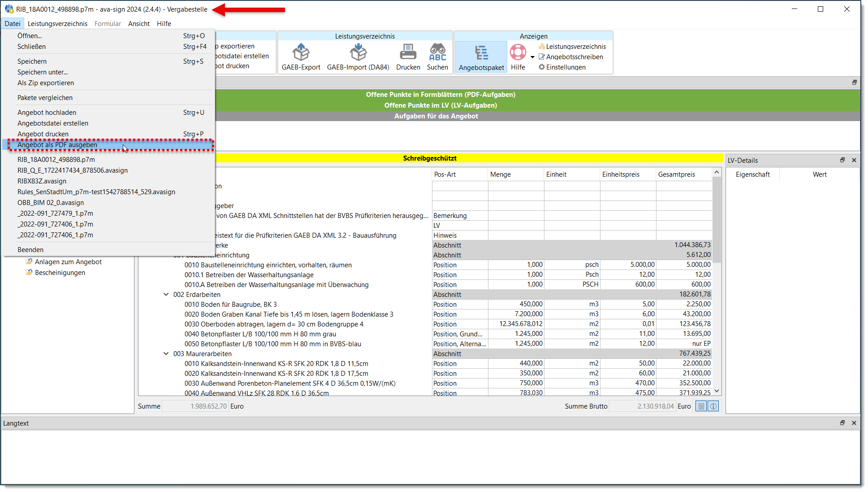This screenshot has height=492, width=868.
Task: Click the Pos-Art column header
Action: [x=459, y=174]
